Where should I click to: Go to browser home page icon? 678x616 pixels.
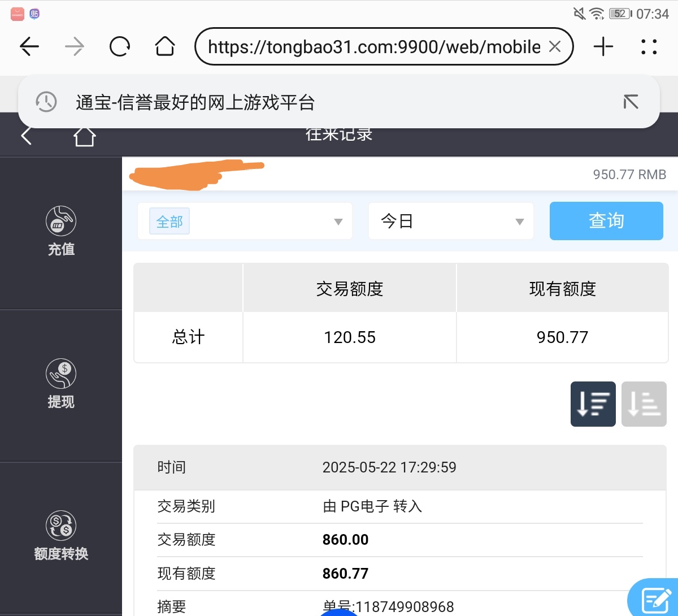(164, 46)
